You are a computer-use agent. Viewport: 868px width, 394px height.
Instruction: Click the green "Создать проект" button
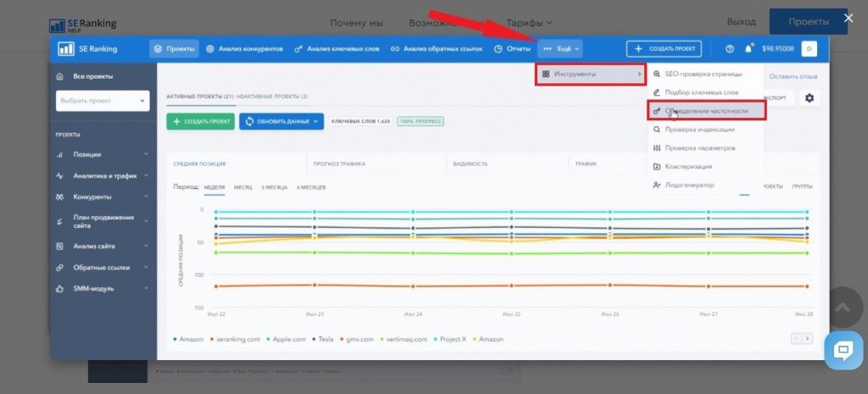click(x=201, y=121)
